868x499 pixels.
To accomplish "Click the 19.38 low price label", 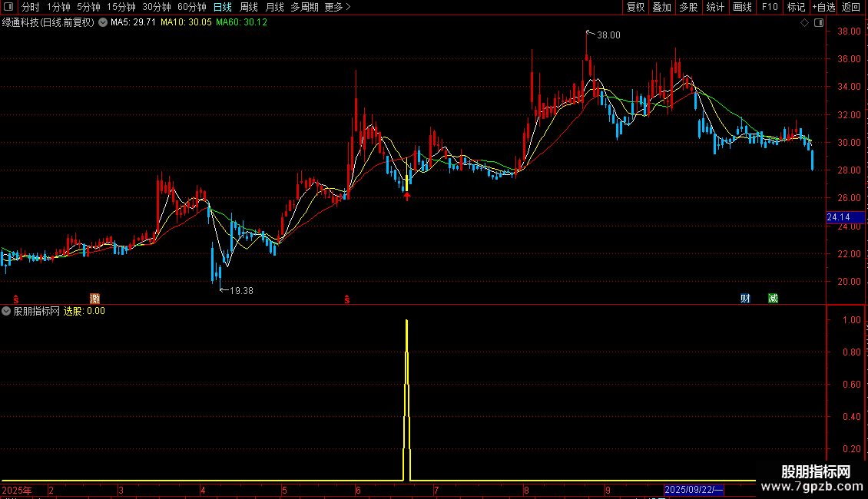I will tap(241, 290).
